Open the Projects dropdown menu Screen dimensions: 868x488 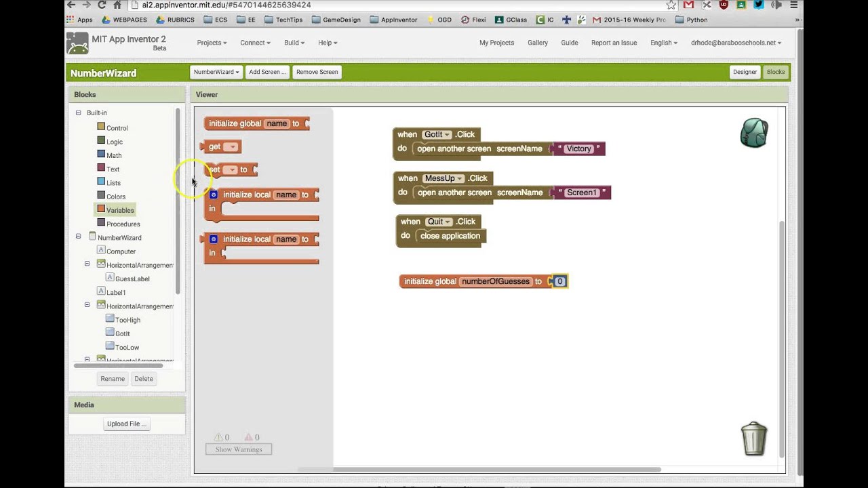coord(212,43)
